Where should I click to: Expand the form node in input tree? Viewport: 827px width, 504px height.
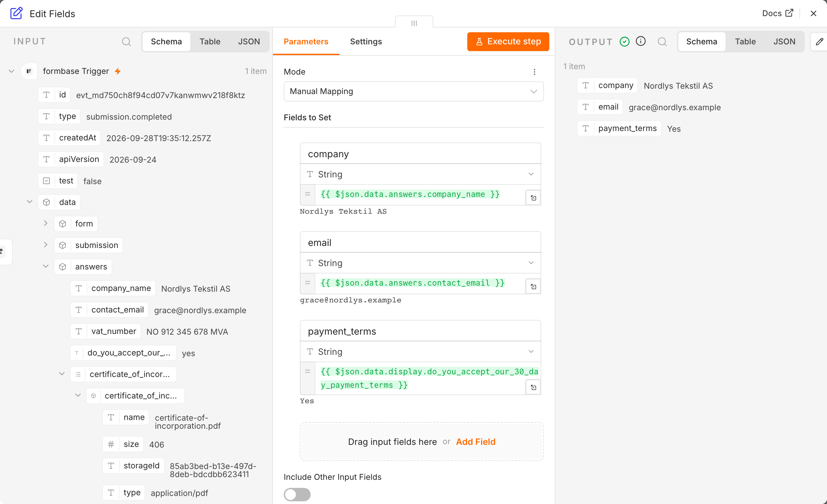[46, 223]
